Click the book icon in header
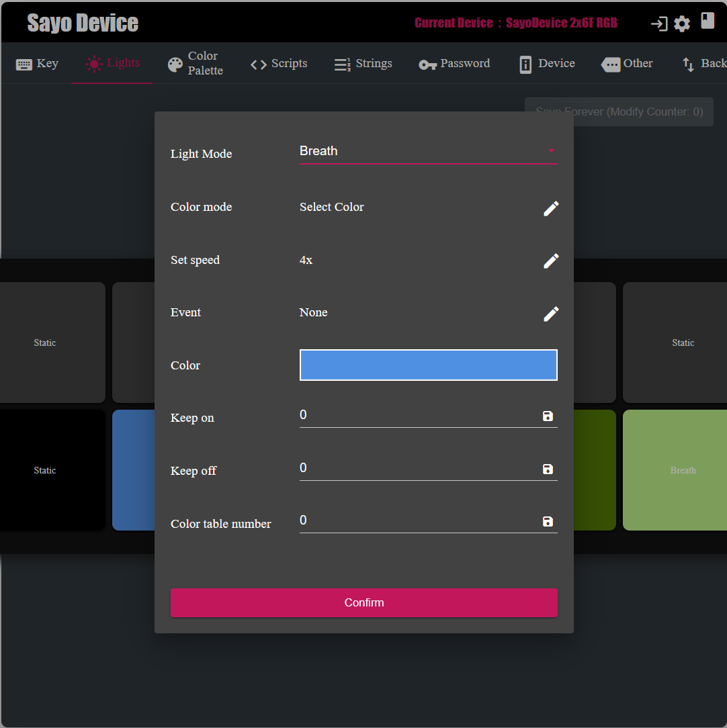Image resolution: width=727 pixels, height=728 pixels. pos(707,21)
